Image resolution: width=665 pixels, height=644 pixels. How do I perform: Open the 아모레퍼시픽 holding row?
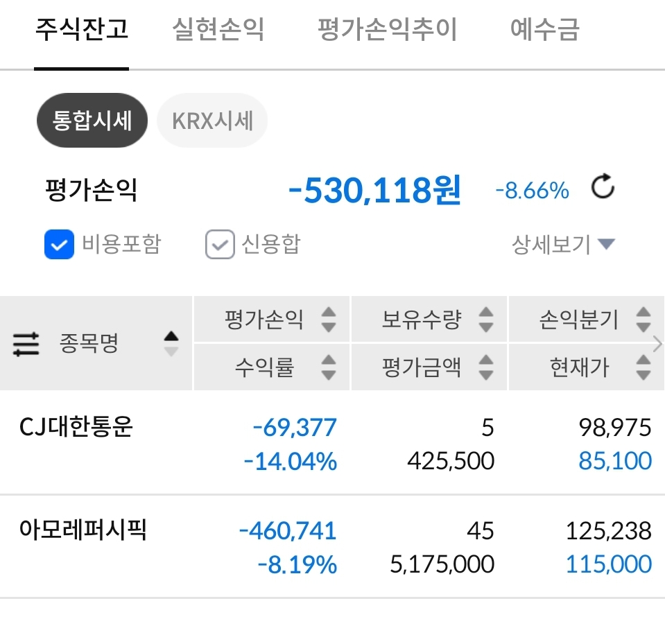(333, 546)
